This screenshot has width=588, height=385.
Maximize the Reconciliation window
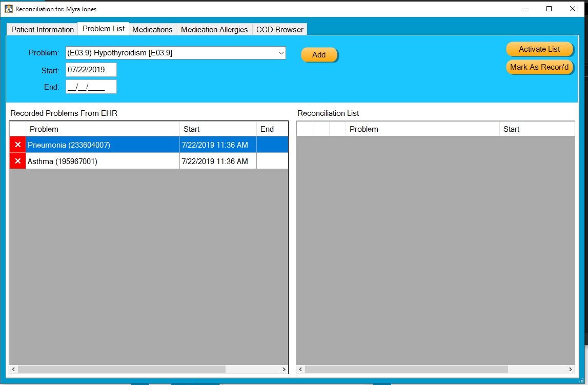point(549,9)
